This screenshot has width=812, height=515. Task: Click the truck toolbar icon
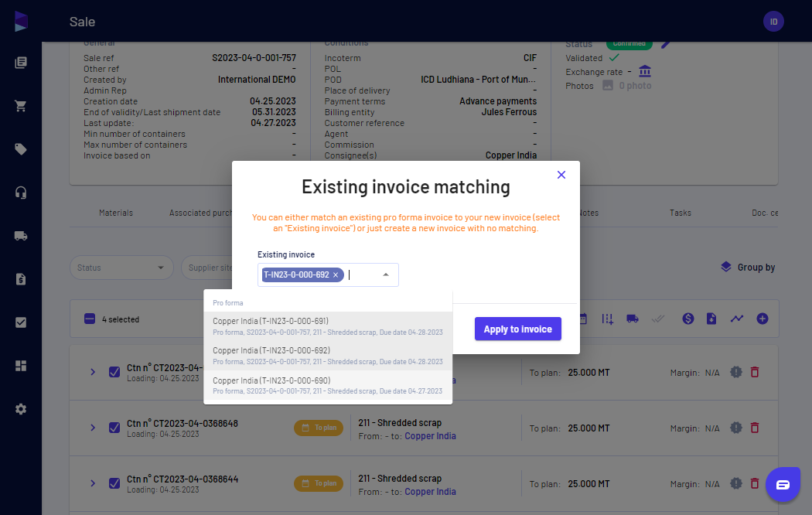click(x=633, y=319)
